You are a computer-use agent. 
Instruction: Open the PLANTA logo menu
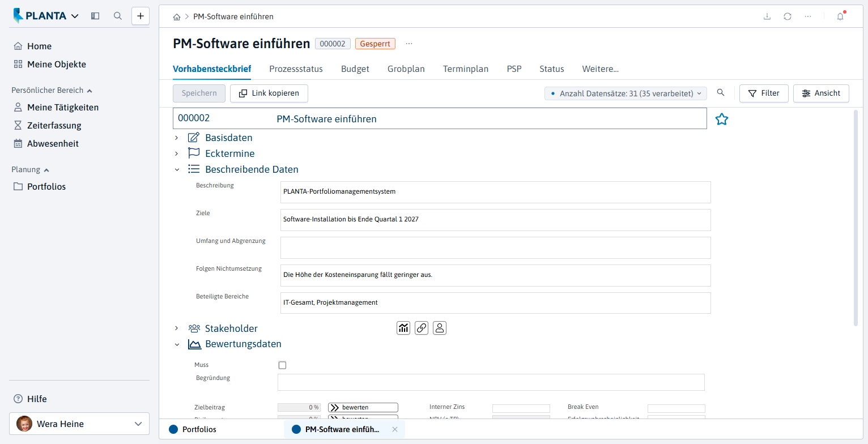(46, 16)
